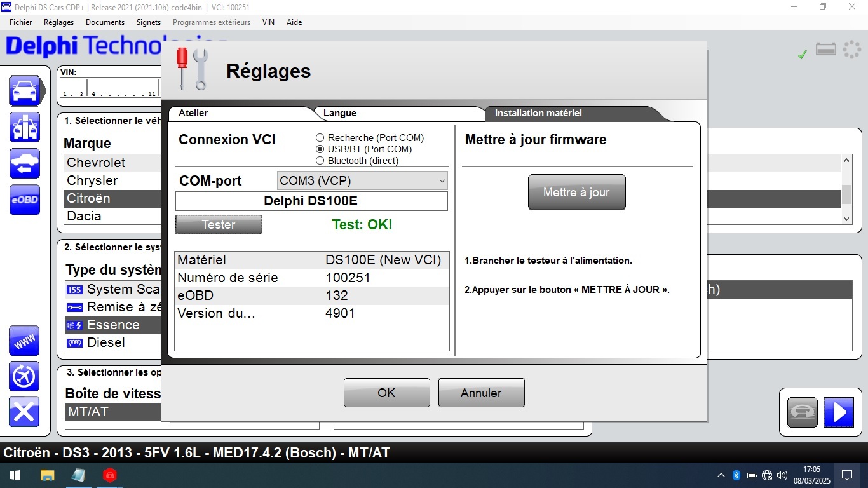Click the volume speaker tray icon
The height and width of the screenshot is (488, 868).
coord(782,475)
